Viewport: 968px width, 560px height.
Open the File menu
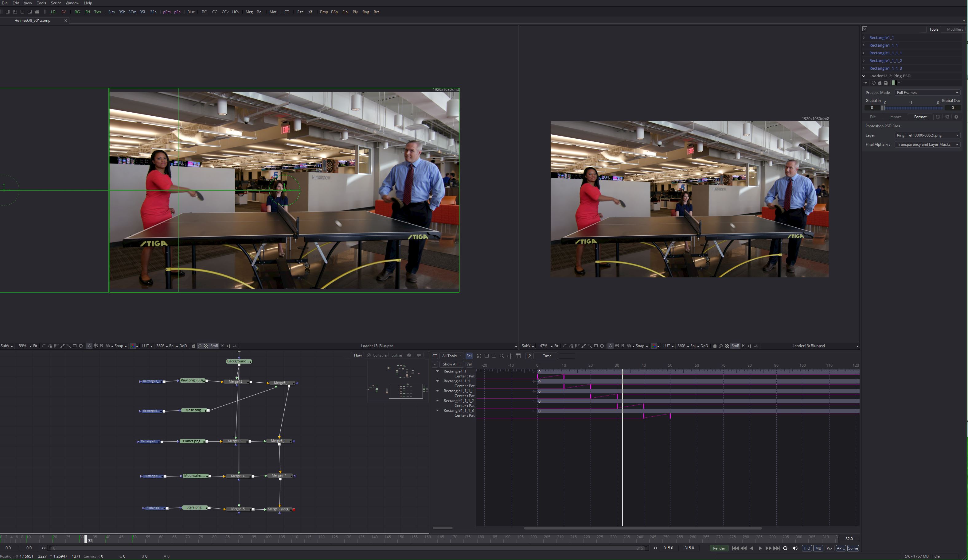click(5, 3)
